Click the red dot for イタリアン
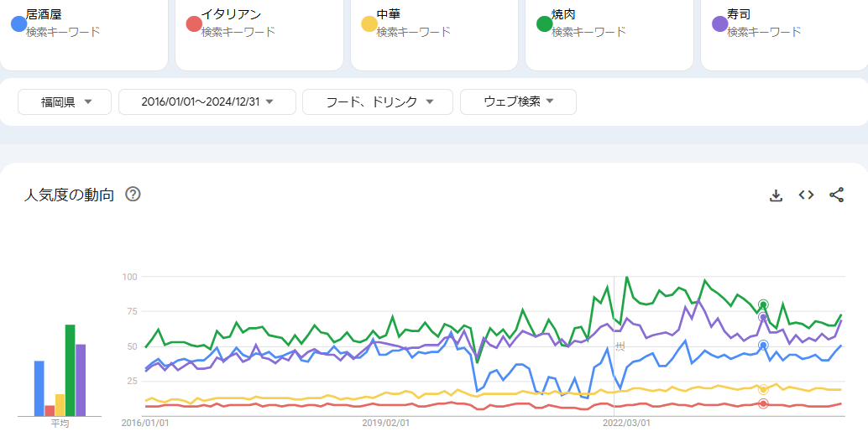The image size is (868, 442). pos(192,23)
